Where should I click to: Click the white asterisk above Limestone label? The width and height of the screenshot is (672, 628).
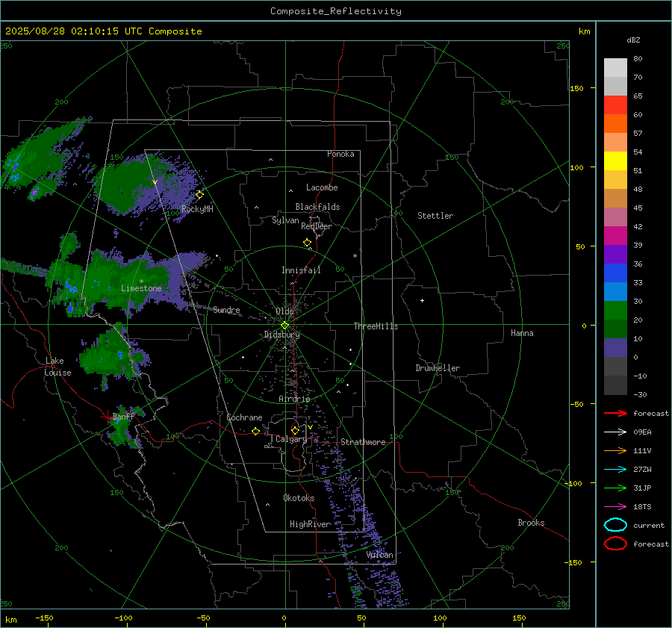coord(141,282)
